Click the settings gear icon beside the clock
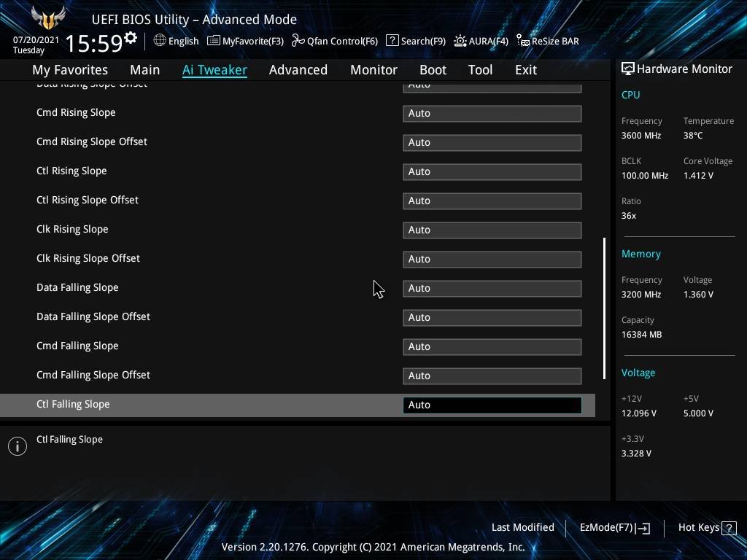Screen dimensions: 747x560 pyautogui.click(x=131, y=38)
